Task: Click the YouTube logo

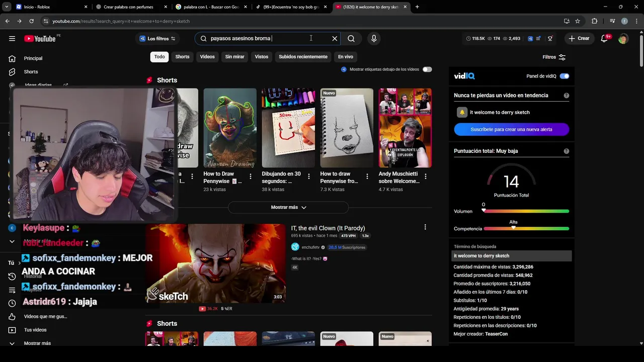Action: (x=40, y=39)
